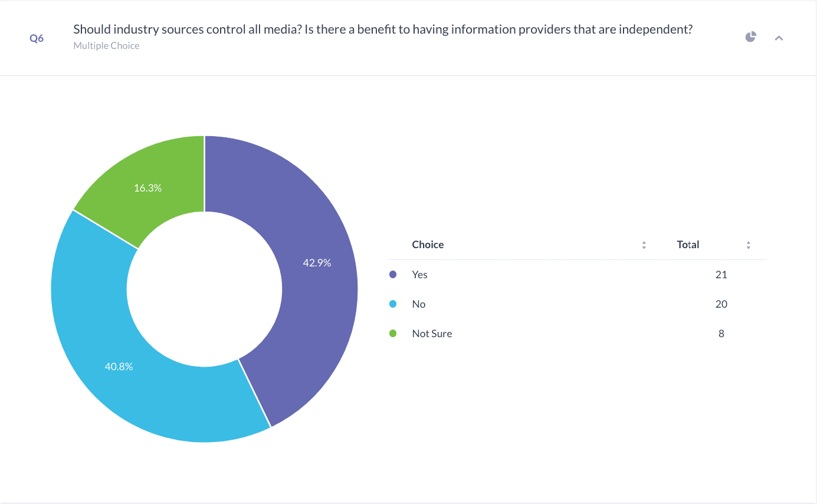Sort the table by Choice column
Screen dimensions: 817x504
[x=644, y=245]
